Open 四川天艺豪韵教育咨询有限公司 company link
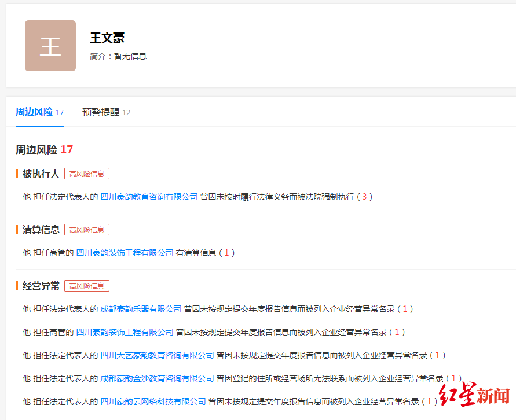The image size is (516, 420). pyautogui.click(x=157, y=355)
